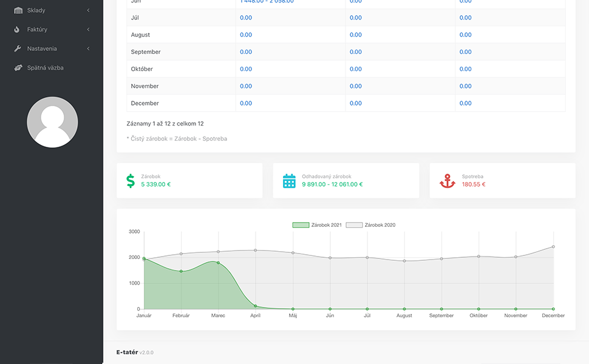Click the Spotreba card title
Screen dimensions: 589x364
tap(472, 177)
